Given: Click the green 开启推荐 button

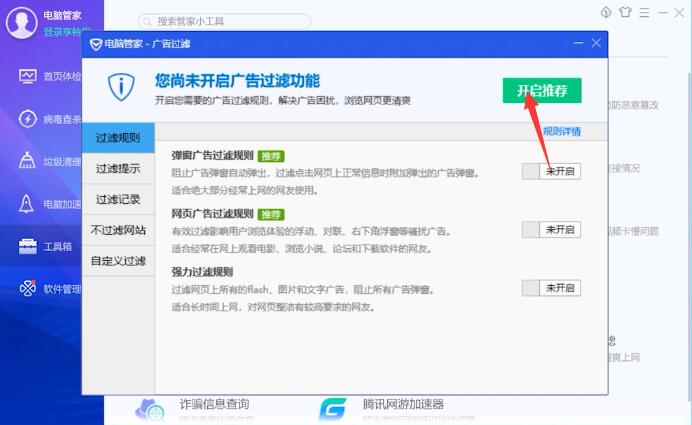Looking at the screenshot, I should tap(542, 90).
